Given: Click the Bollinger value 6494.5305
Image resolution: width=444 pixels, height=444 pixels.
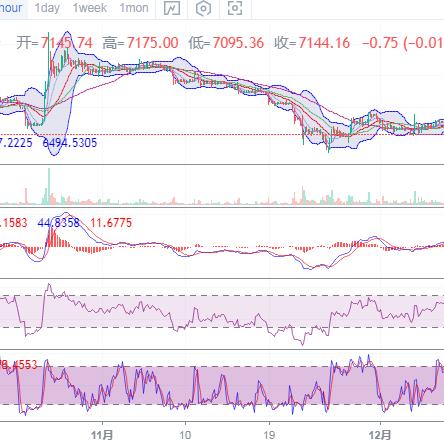Looking at the screenshot, I should (70, 143).
